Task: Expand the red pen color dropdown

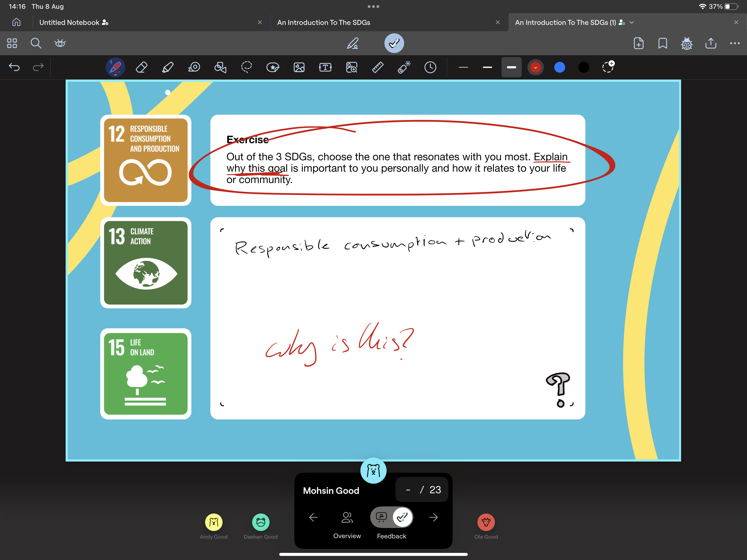Action: click(x=535, y=67)
